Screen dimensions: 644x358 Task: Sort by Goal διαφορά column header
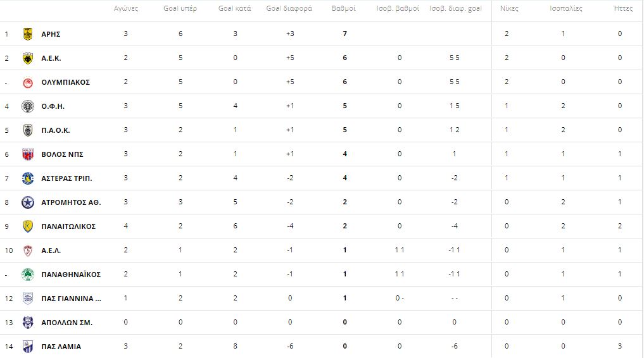[289, 9]
